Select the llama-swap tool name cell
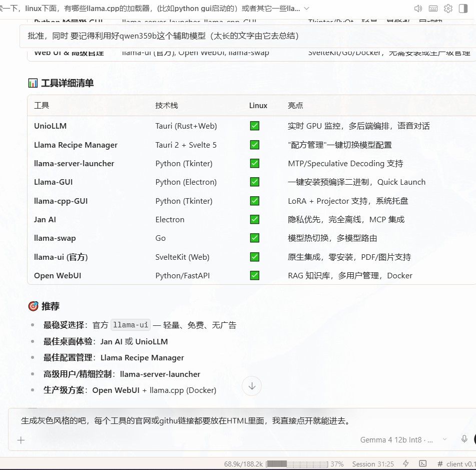This screenshot has height=470, width=476. [x=55, y=238]
